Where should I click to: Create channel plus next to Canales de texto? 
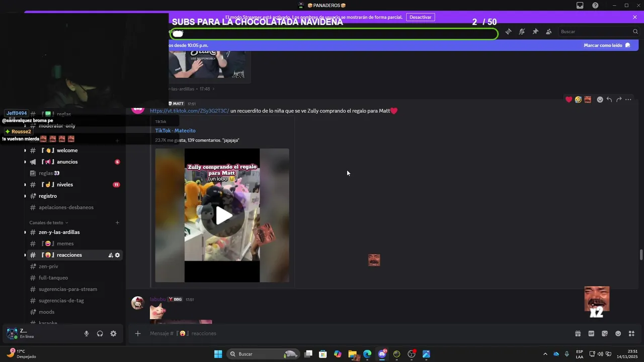(117, 223)
